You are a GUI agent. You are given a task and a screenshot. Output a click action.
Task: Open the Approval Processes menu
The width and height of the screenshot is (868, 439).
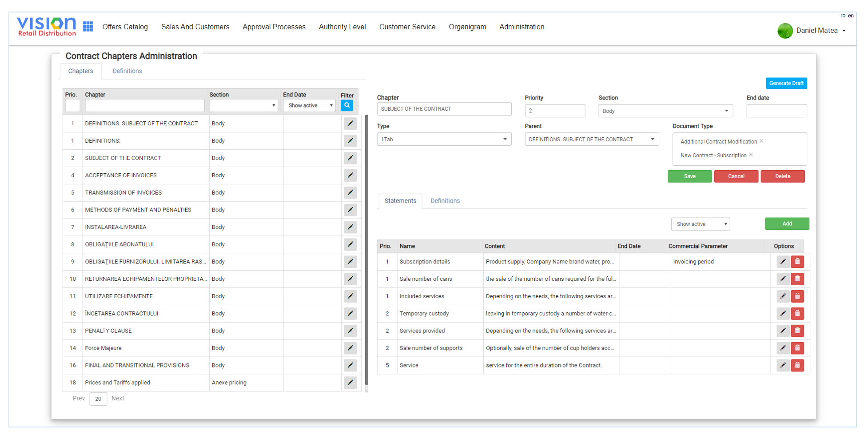[x=274, y=27]
